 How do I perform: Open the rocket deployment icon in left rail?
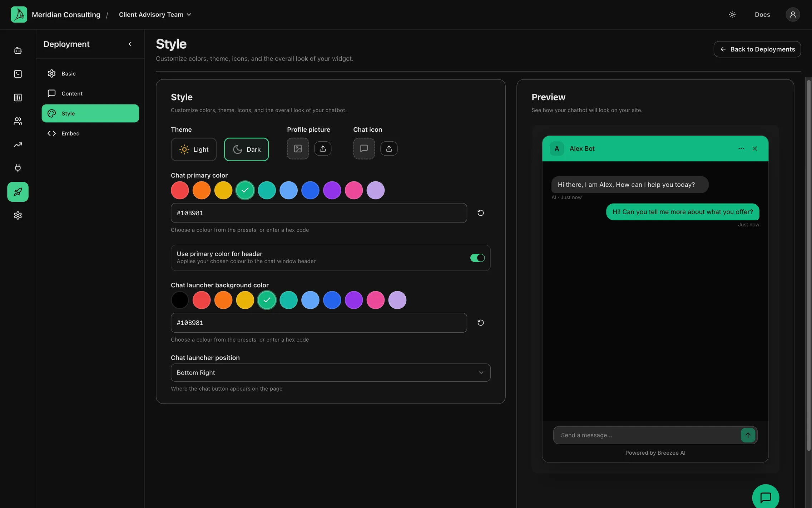tap(18, 192)
